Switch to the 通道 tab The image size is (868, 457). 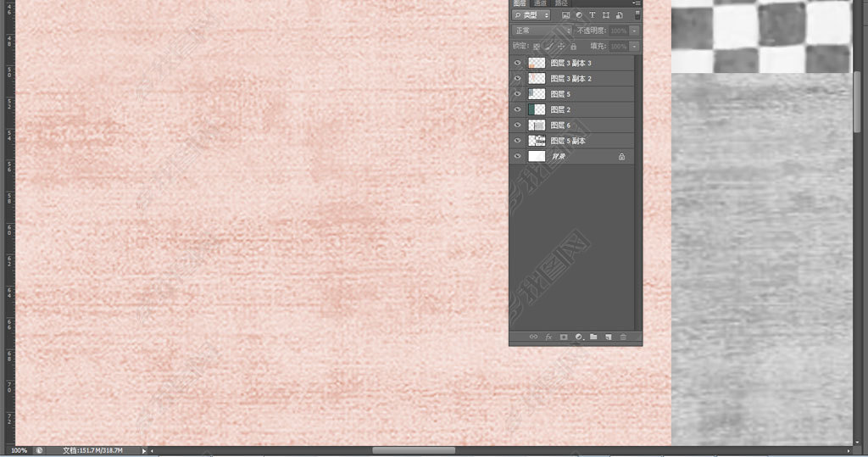(540, 3)
